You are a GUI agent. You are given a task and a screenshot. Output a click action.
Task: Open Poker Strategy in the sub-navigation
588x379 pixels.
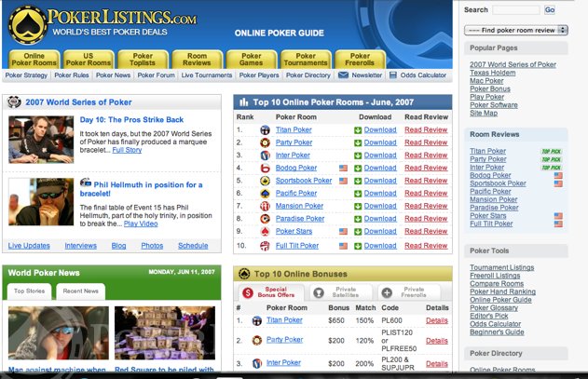pos(26,75)
